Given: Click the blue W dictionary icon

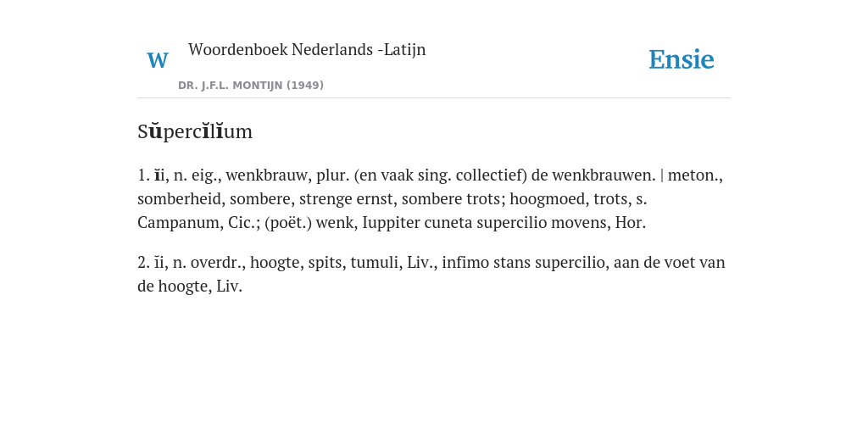Looking at the screenshot, I should (158, 60).
